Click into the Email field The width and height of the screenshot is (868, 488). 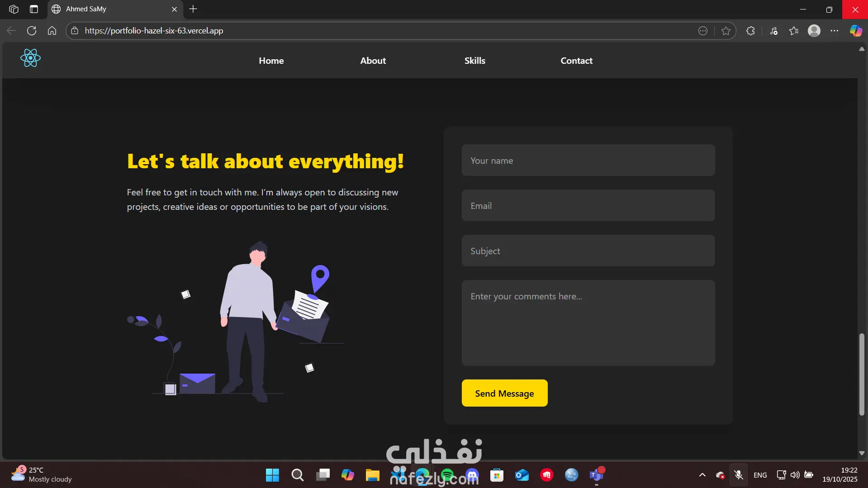click(x=588, y=205)
